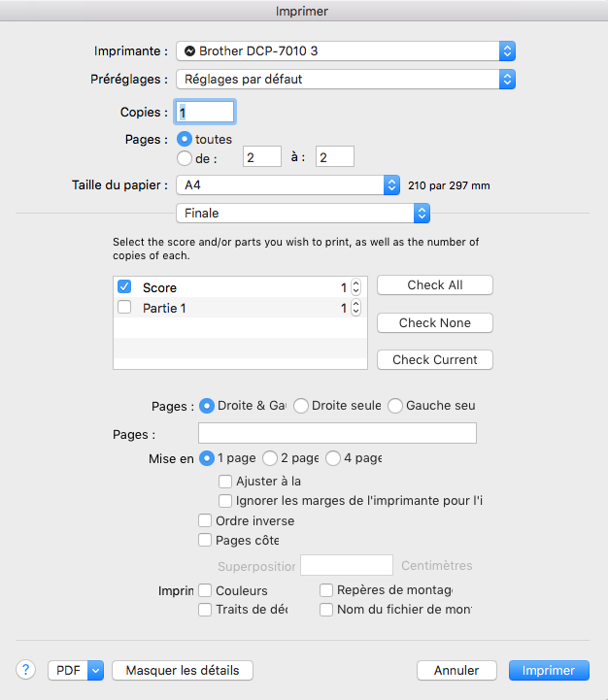608x700 pixels.
Task: Click Masquer les détails button
Action: [183, 670]
